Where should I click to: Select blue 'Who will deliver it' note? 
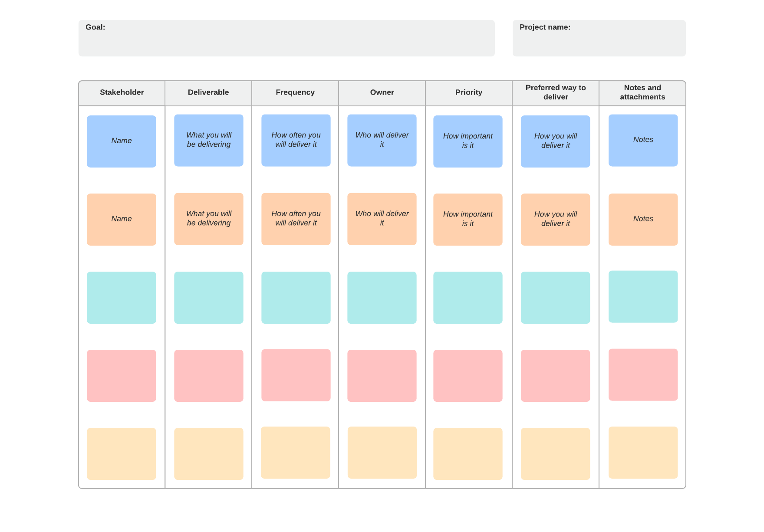[382, 140]
